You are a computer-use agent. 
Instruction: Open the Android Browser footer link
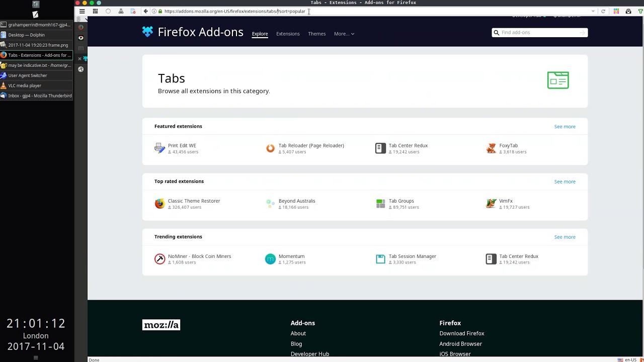(x=460, y=344)
